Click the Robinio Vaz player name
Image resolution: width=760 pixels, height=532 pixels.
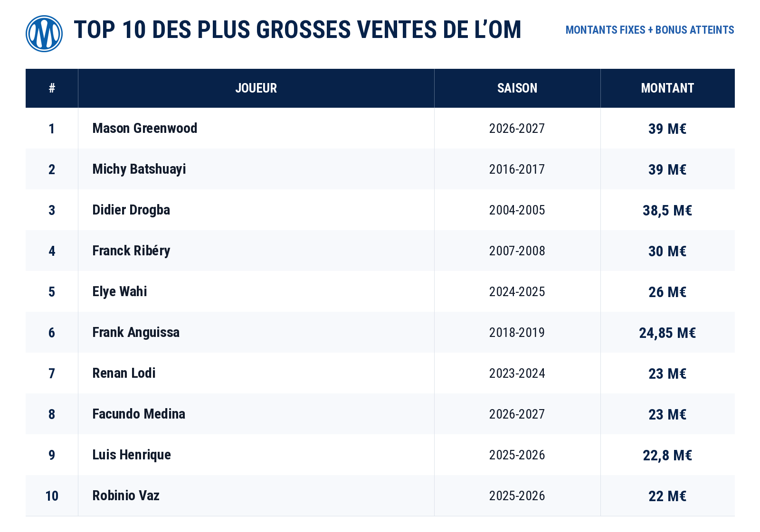coord(126,495)
